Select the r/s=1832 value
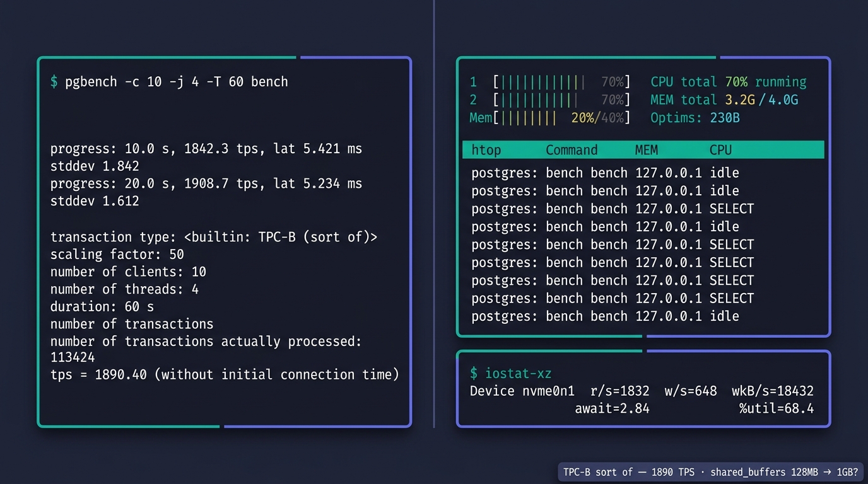The width and height of the screenshot is (868, 484). coord(619,391)
